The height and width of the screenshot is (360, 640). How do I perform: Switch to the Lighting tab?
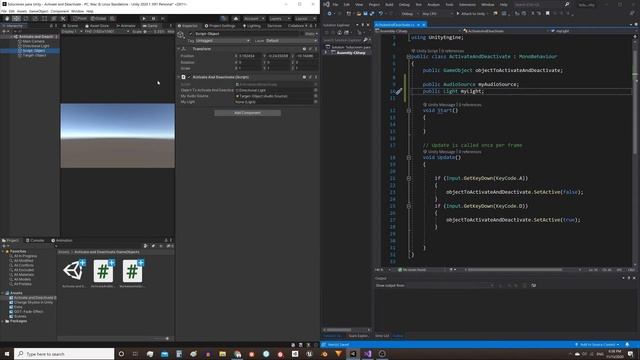coord(252,26)
